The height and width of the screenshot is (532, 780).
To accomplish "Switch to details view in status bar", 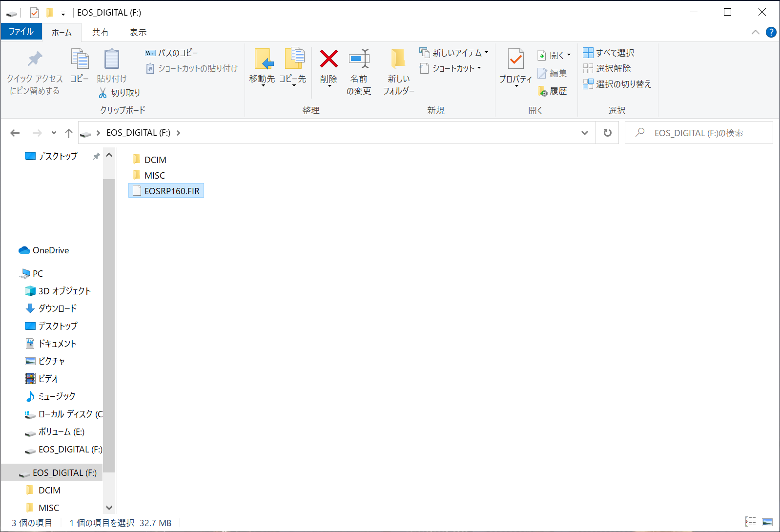I will coord(751,522).
